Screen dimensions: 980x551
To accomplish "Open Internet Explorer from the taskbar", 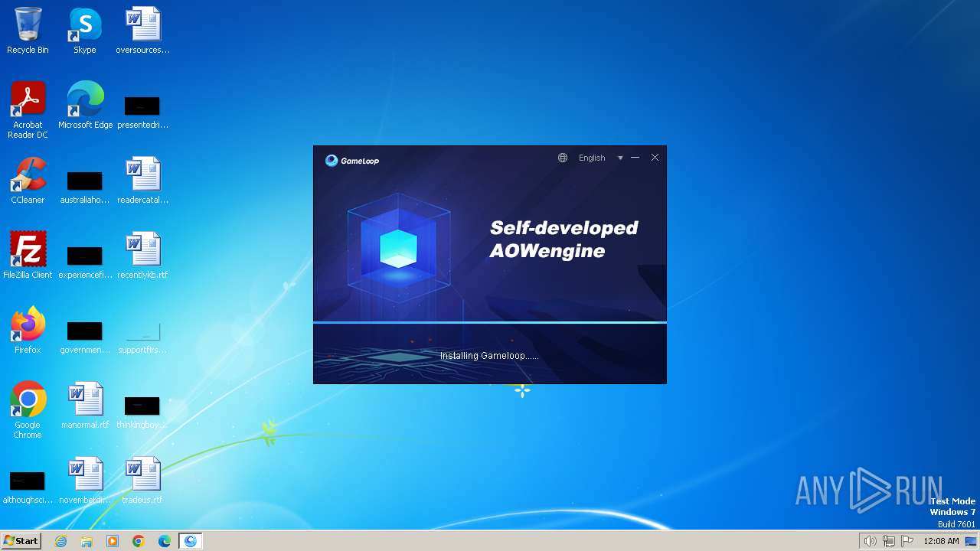I will coord(61,541).
